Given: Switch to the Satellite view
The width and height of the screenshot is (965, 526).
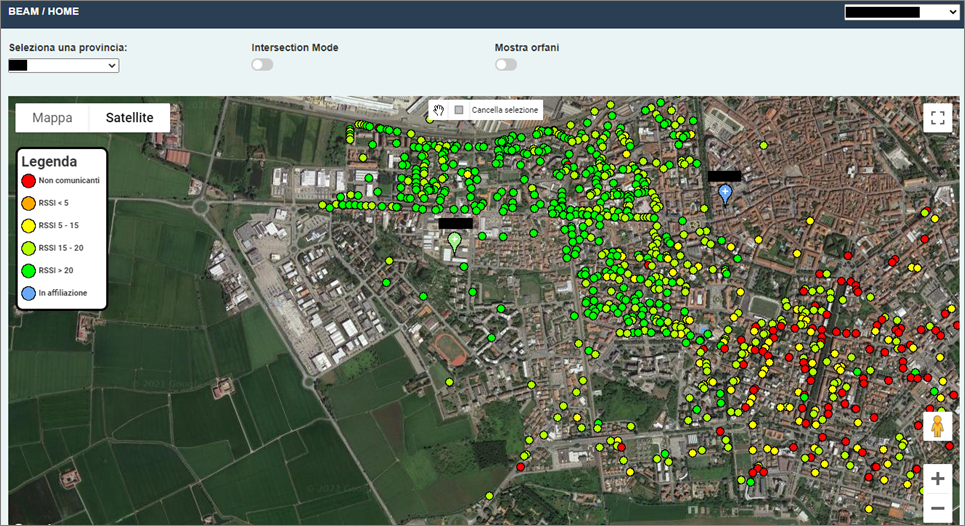Looking at the screenshot, I should coord(129,117).
